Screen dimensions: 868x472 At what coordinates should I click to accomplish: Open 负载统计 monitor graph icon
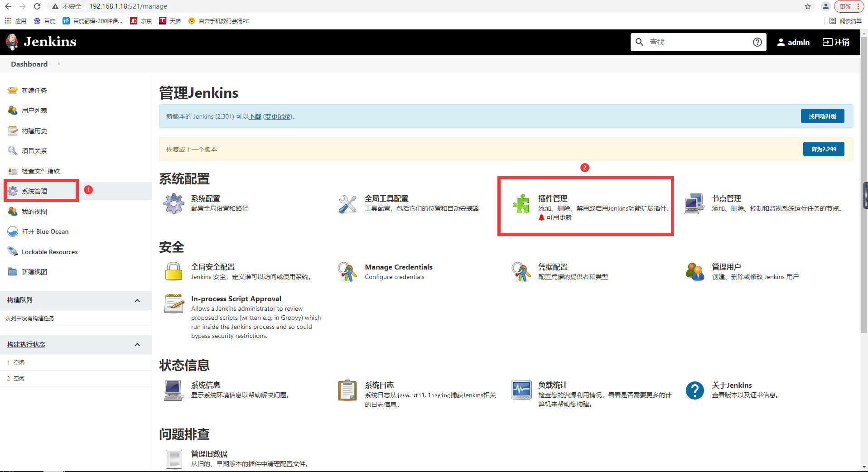521,390
